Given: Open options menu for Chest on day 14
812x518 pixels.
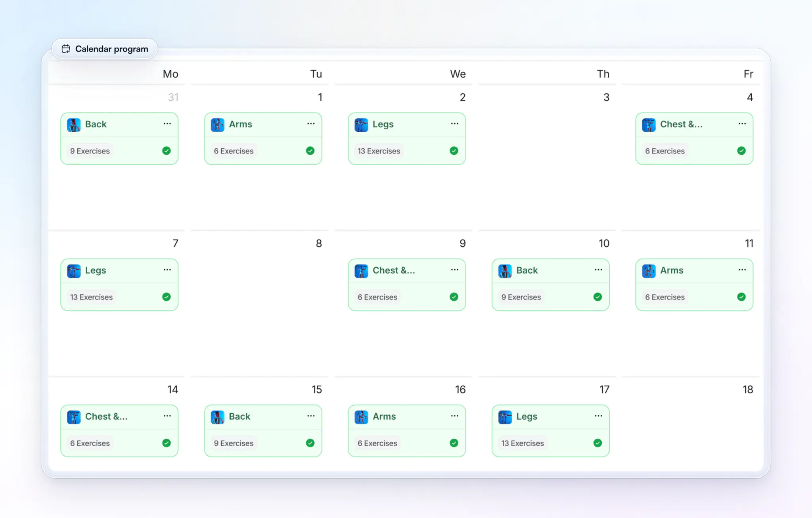Looking at the screenshot, I should pos(167,416).
